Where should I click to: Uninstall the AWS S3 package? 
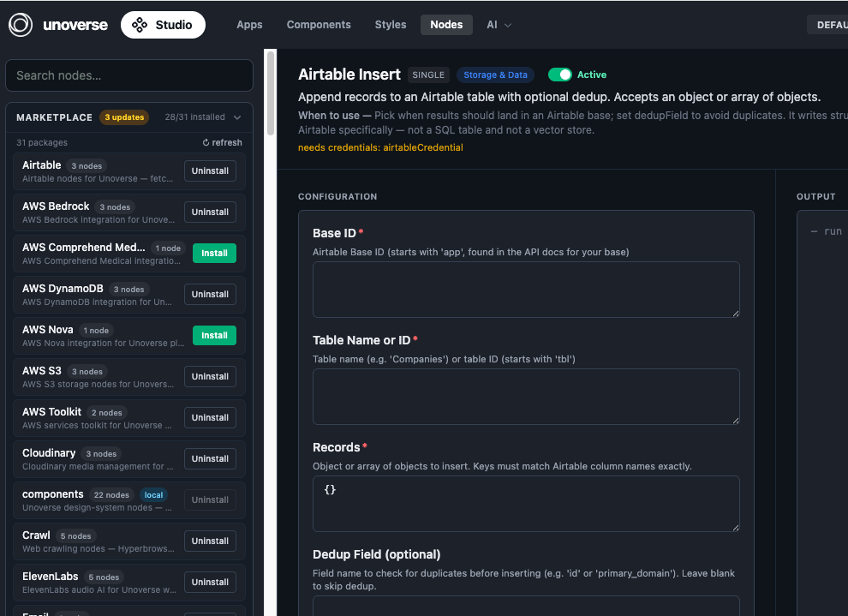210,376
